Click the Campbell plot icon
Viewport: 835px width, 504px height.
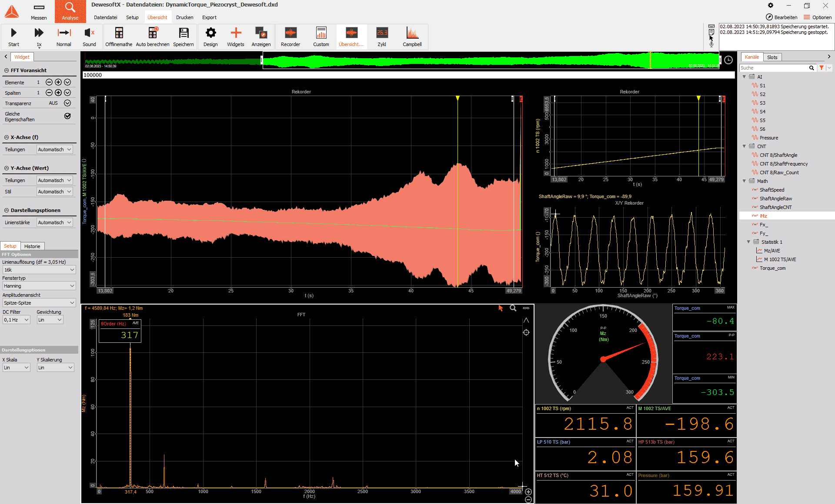412,33
